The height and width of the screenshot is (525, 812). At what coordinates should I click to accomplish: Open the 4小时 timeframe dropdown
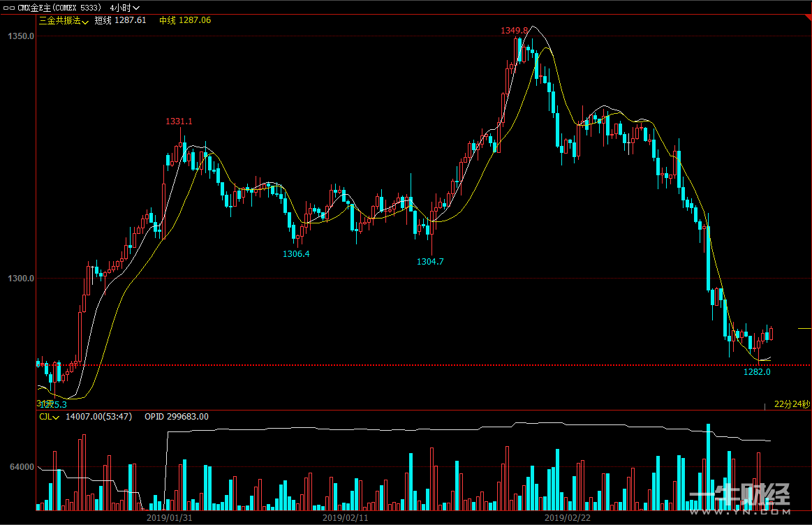tap(124, 7)
